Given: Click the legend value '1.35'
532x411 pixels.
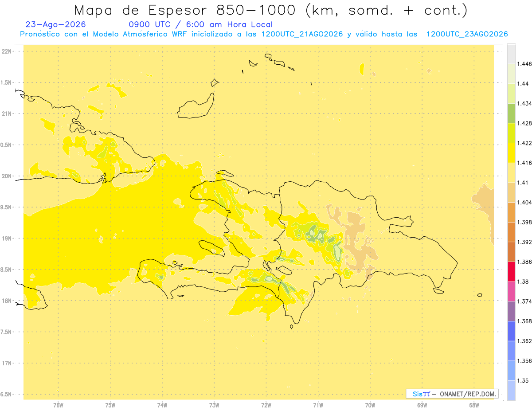Looking at the screenshot, I should coord(522,381).
